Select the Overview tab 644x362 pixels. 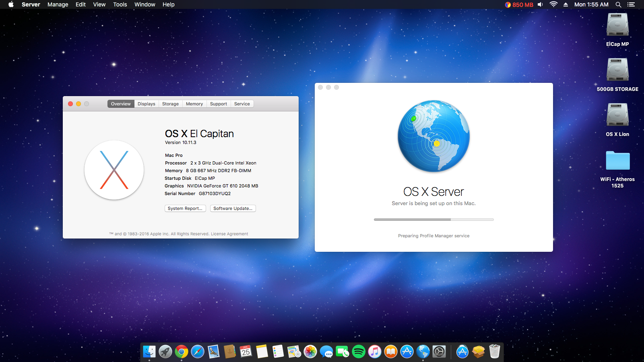[x=121, y=104]
